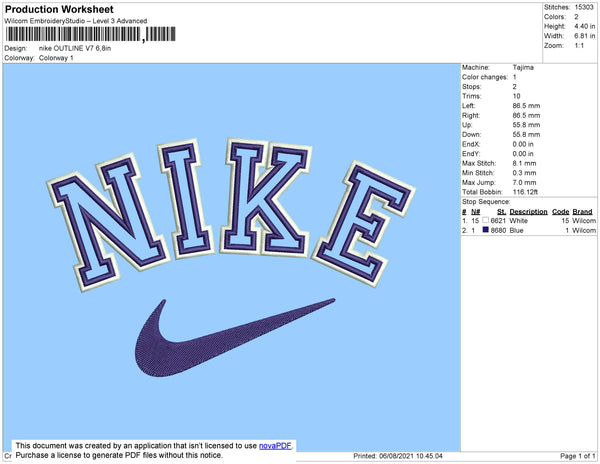Click the Min Stitch value '0.3 mm'
Image resolution: width=600 pixels, height=464 pixels.
(x=524, y=173)
